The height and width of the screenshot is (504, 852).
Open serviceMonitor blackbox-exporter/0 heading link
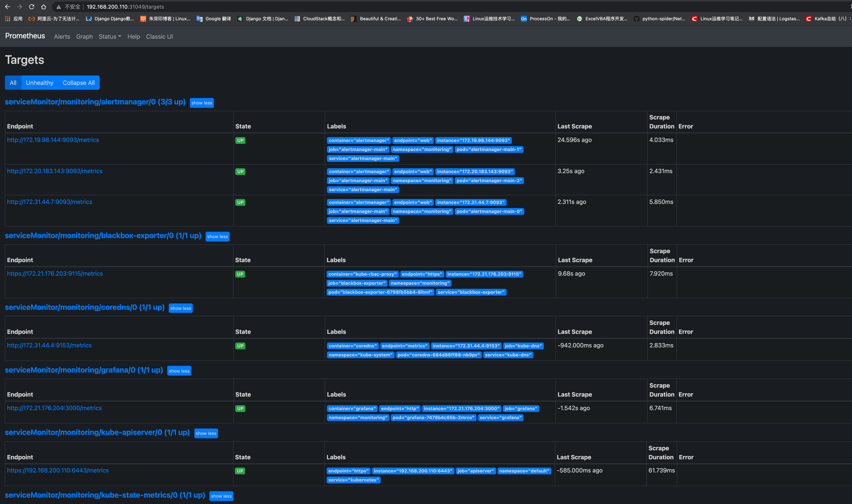[x=103, y=236]
